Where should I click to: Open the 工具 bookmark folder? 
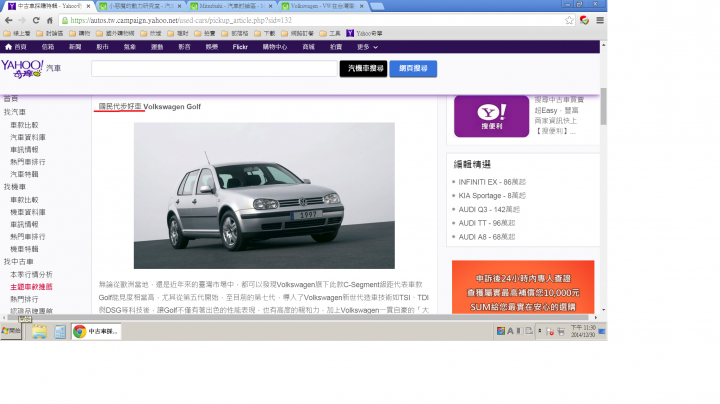330,33
